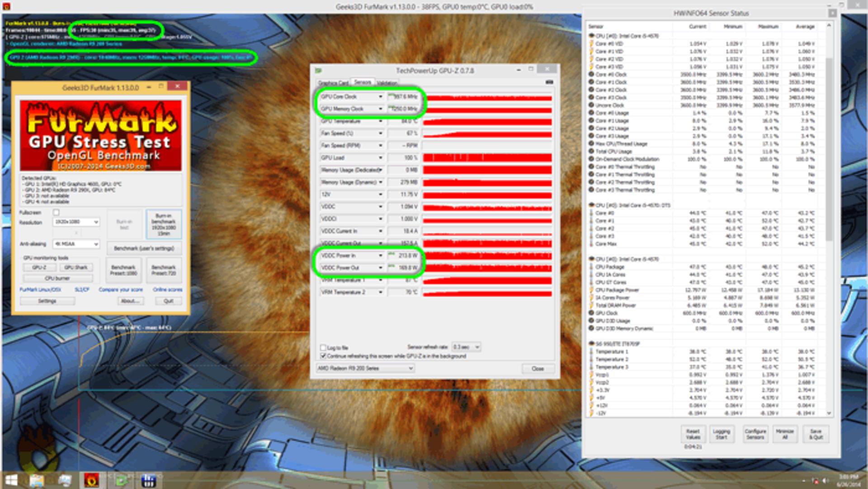Image resolution: width=868 pixels, height=489 pixels.
Task: Click the Total CPU Usage icon in HWiNFO
Action: point(591,151)
